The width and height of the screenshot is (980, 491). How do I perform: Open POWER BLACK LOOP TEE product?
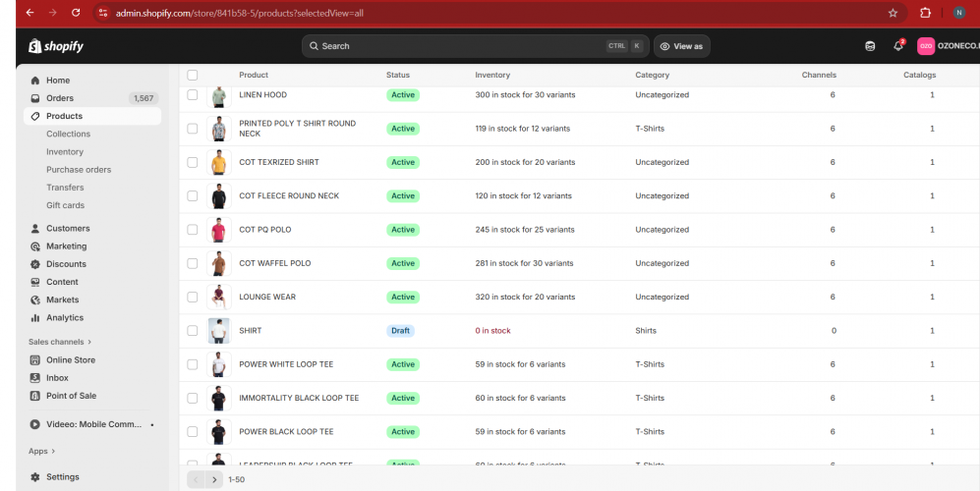point(286,432)
